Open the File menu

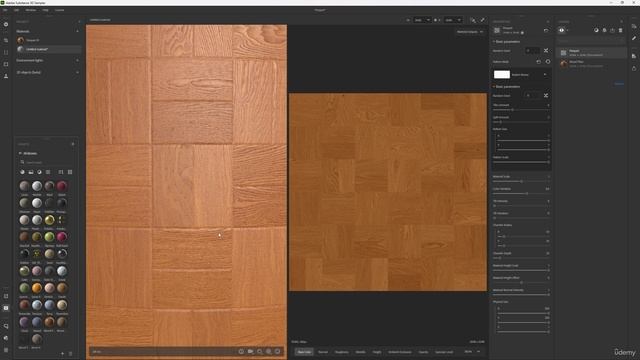[5, 10]
